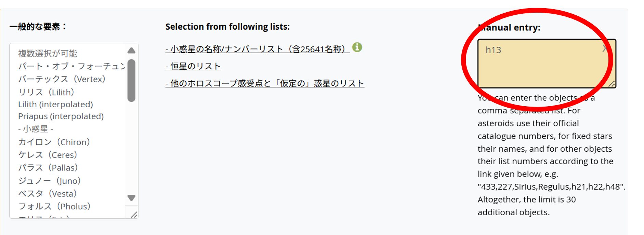
Task: Select ケレス (Ceres) asteroid option
Action: tap(48, 155)
